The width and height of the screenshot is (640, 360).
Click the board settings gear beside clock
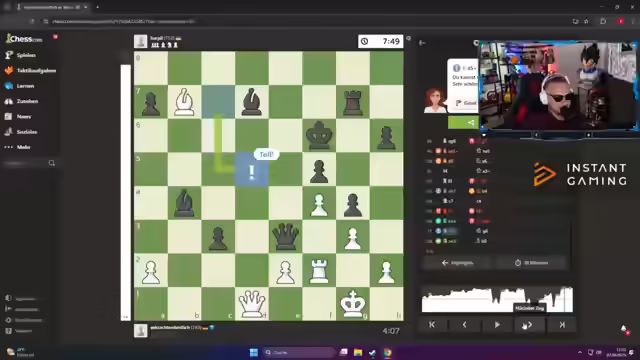coord(409,38)
